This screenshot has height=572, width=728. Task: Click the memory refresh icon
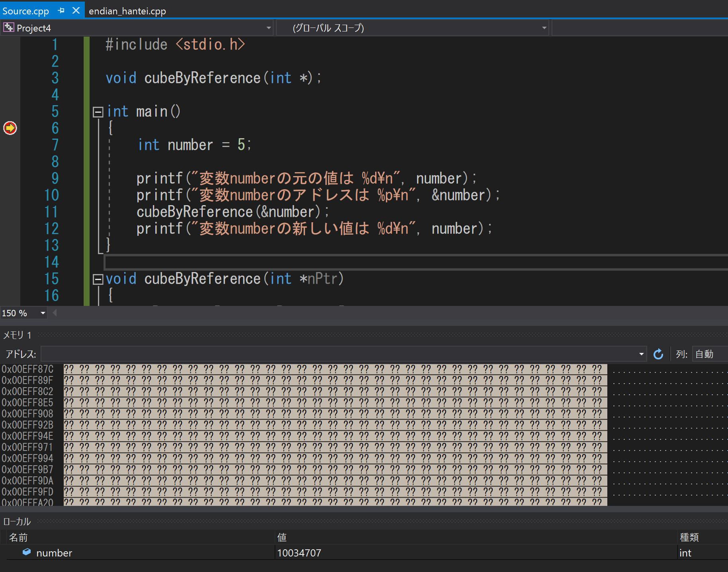coord(658,354)
